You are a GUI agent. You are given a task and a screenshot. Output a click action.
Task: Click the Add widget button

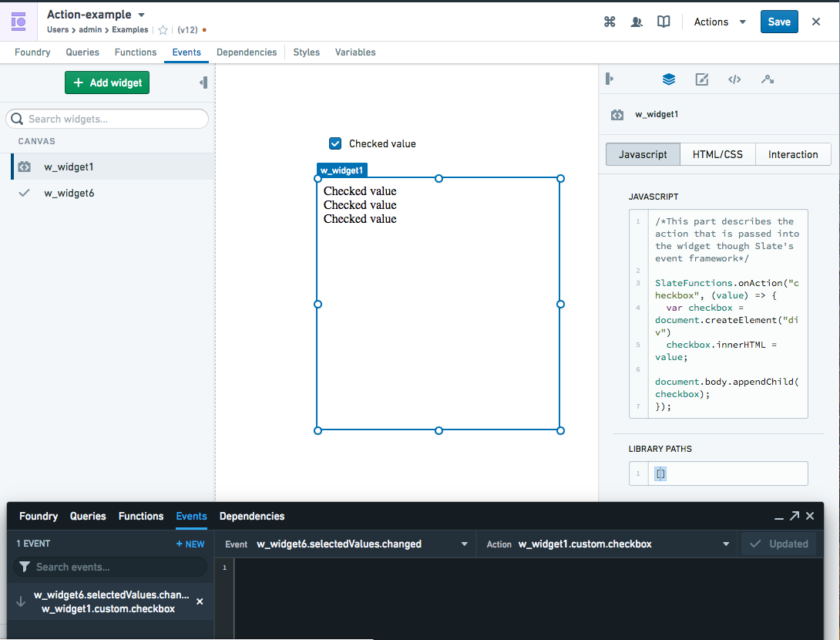pos(107,83)
